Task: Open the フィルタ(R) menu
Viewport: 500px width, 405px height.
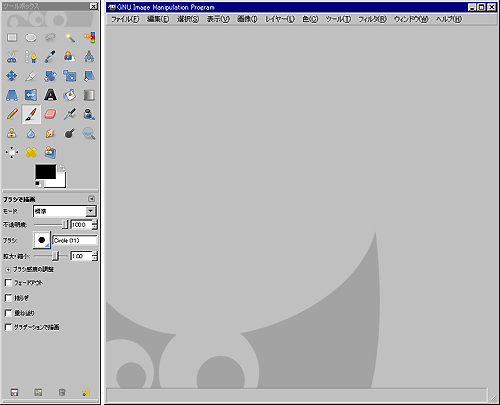Action: point(372,19)
